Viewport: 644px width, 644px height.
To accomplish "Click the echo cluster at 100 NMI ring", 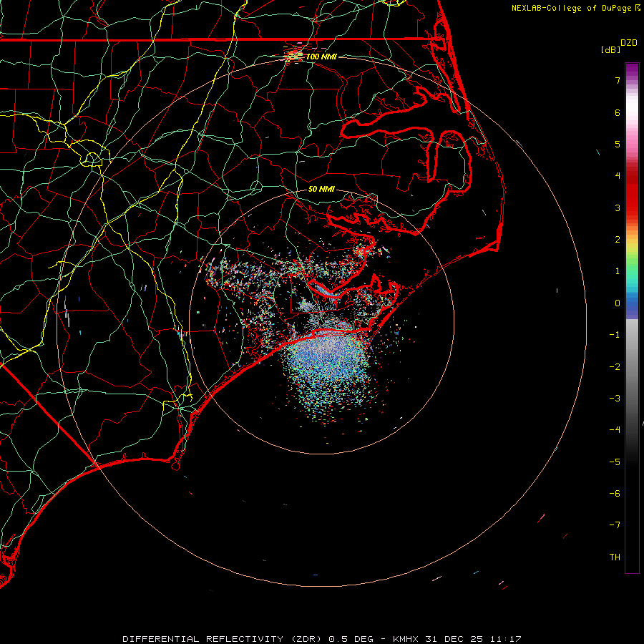I will click(293, 54).
